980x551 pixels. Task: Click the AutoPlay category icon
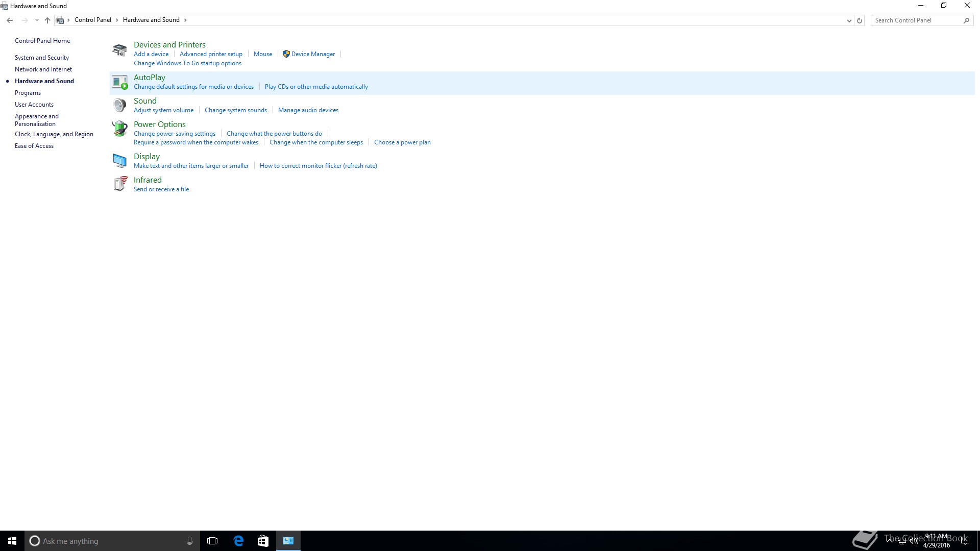tap(119, 82)
